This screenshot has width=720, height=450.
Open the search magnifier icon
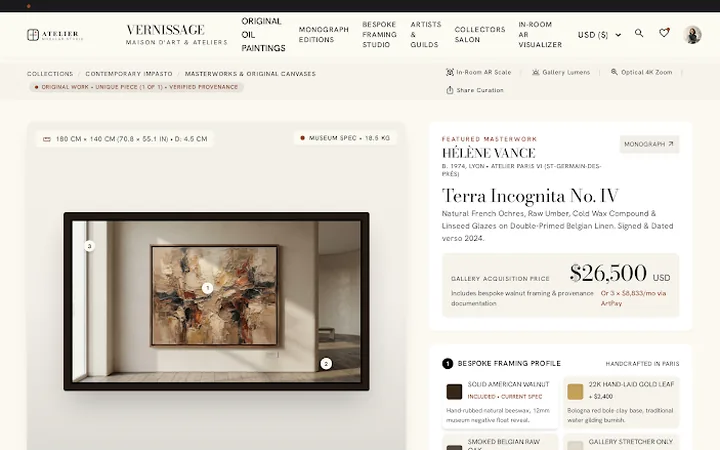[x=639, y=33]
